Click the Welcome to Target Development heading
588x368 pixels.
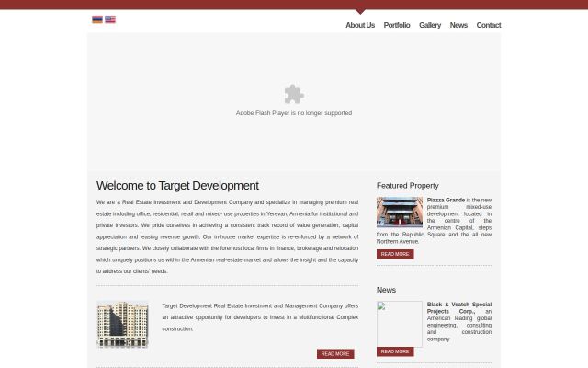(177, 186)
